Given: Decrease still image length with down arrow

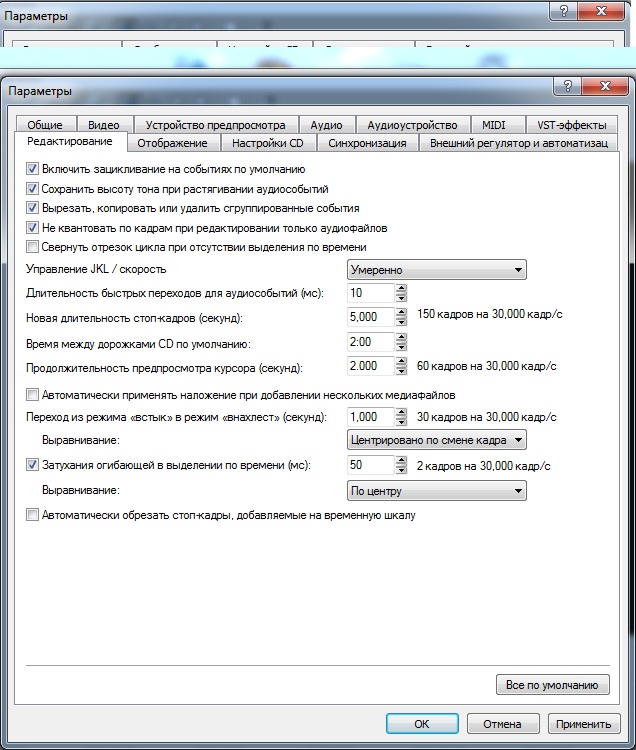Looking at the screenshot, I should (x=401, y=321).
